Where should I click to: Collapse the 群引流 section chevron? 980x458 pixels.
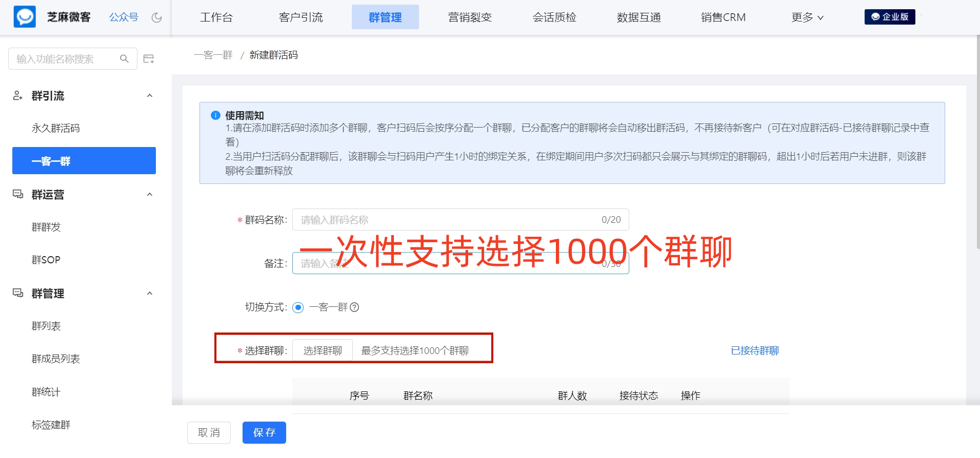[x=150, y=96]
